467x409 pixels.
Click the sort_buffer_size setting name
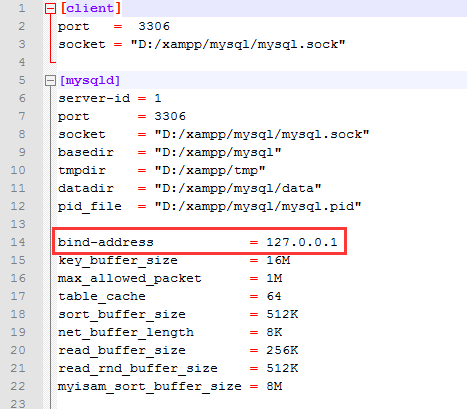coord(122,314)
